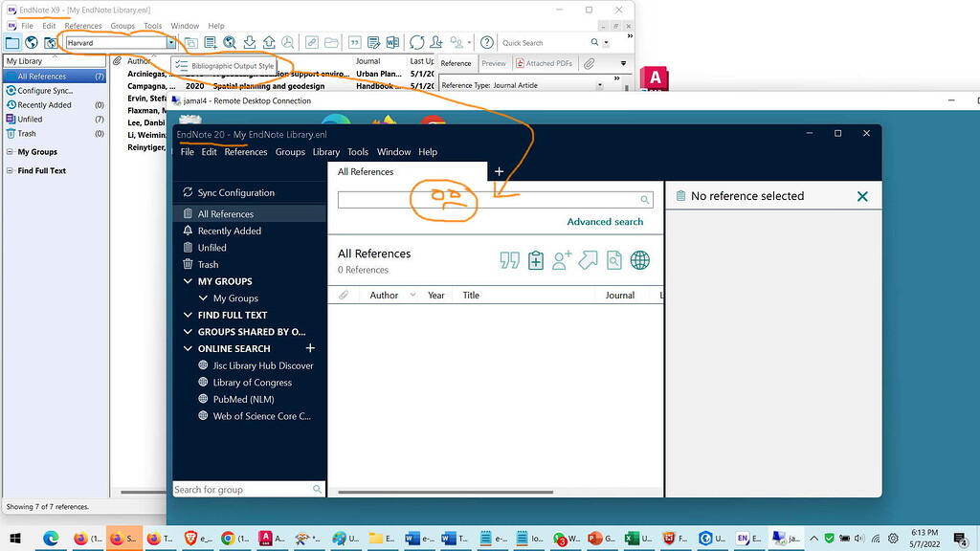Click New Reference icon in EndNote X9 toolbar

point(211,42)
